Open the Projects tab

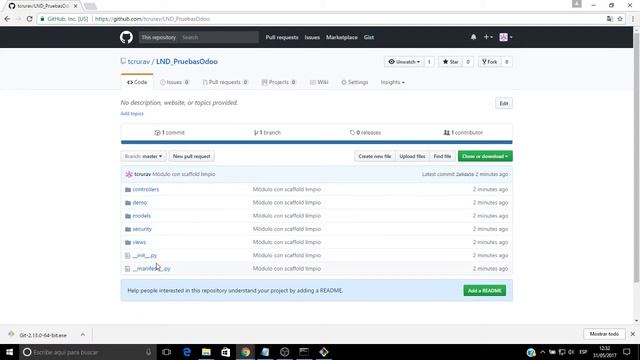click(x=279, y=82)
